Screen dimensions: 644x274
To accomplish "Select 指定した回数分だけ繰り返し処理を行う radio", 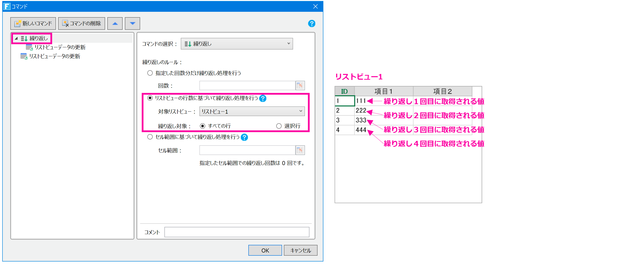I will coord(150,73).
